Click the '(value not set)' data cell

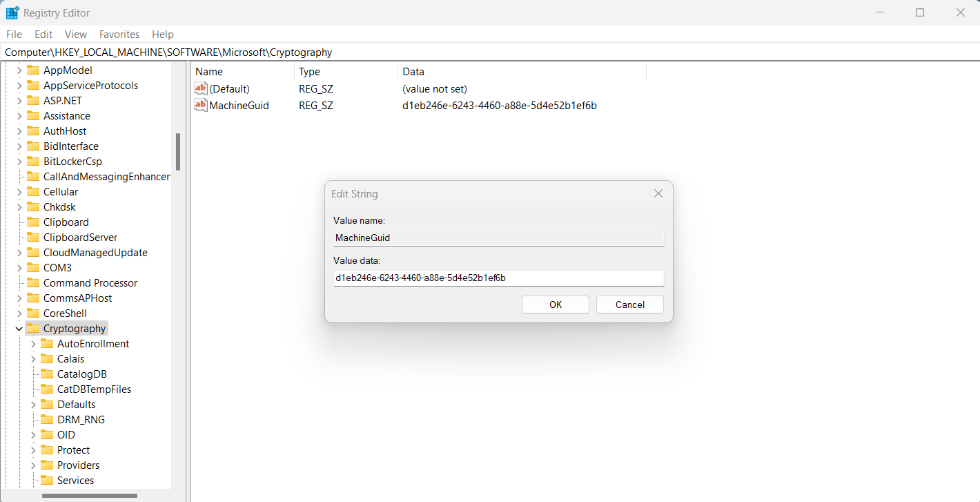[435, 89]
